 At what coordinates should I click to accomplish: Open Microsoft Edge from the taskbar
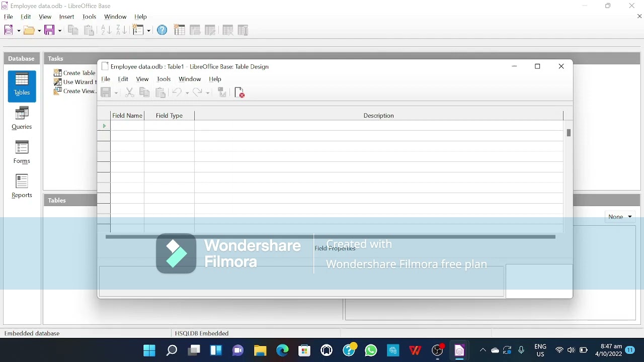click(x=282, y=350)
